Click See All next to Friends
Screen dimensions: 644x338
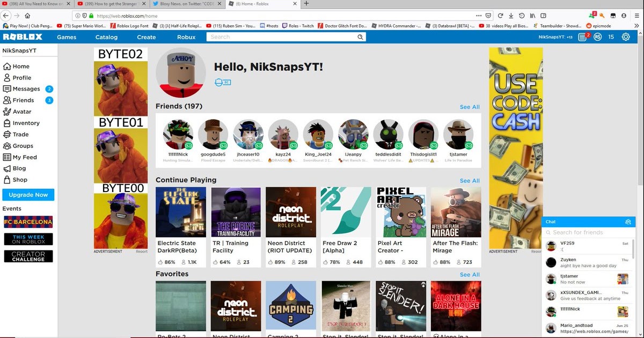coord(470,107)
